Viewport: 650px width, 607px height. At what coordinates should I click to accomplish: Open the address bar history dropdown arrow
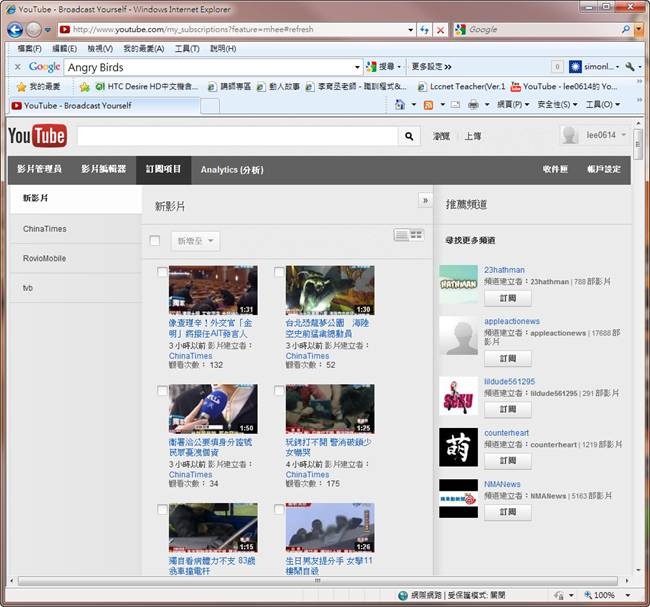[x=410, y=30]
